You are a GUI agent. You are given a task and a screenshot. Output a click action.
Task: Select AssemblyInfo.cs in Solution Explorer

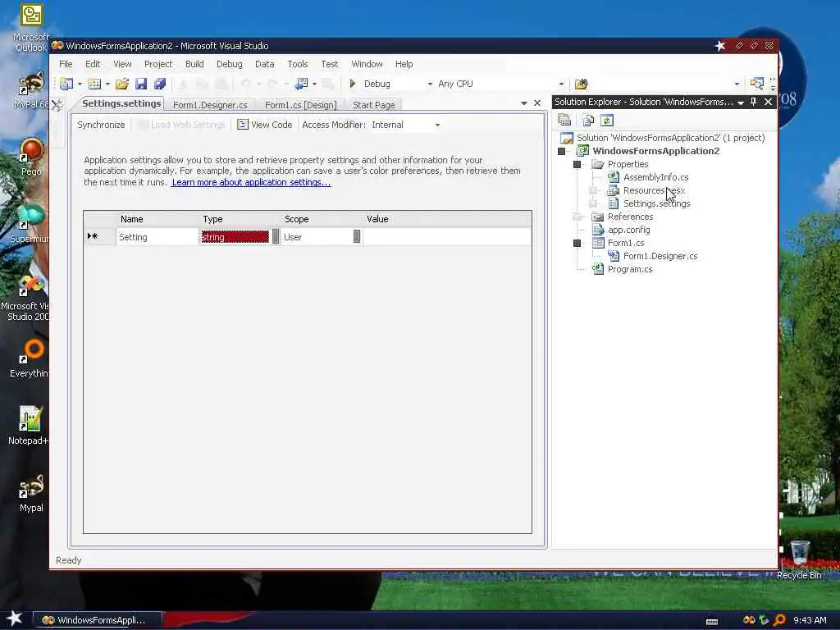point(655,177)
